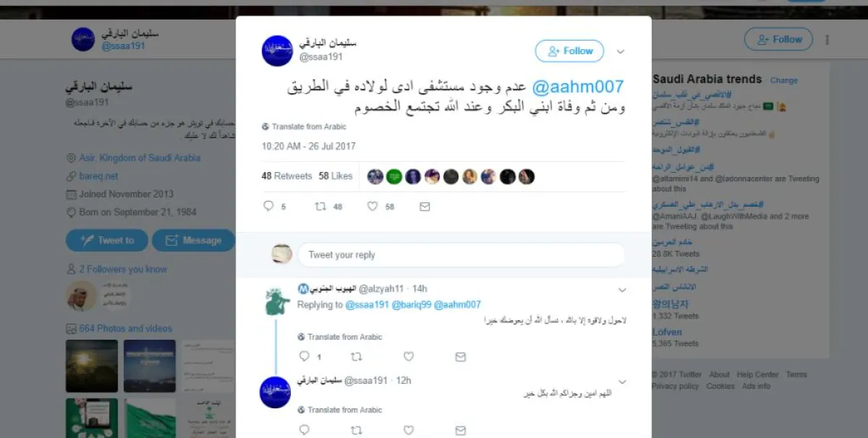The image size is (868, 438).
Task: Expand options chevron on @alzyah11 reply
Action: [x=622, y=290]
